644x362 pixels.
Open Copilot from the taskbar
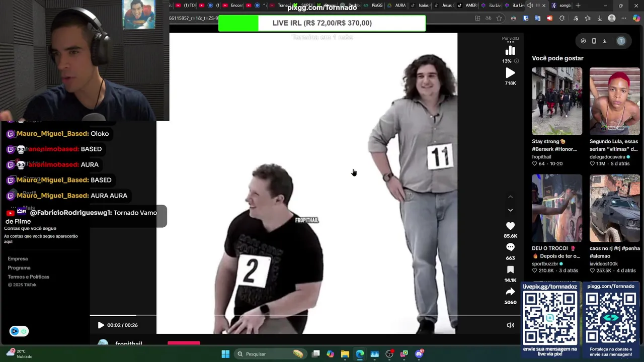330,354
